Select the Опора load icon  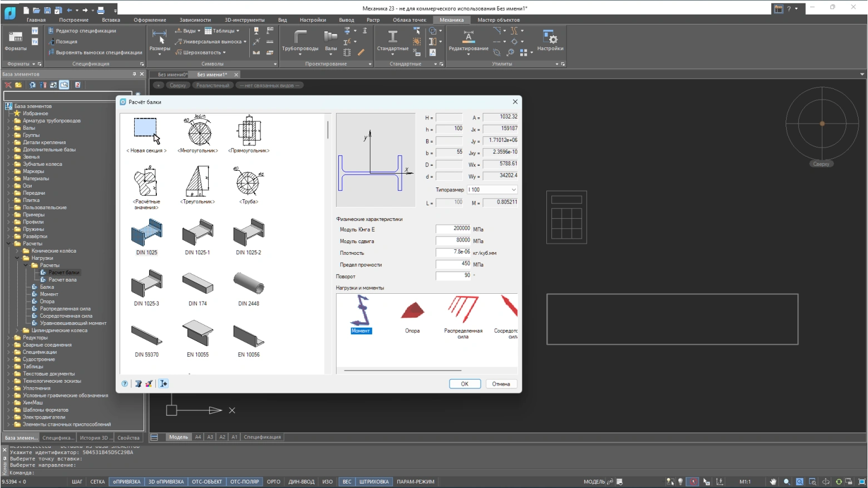(x=412, y=311)
